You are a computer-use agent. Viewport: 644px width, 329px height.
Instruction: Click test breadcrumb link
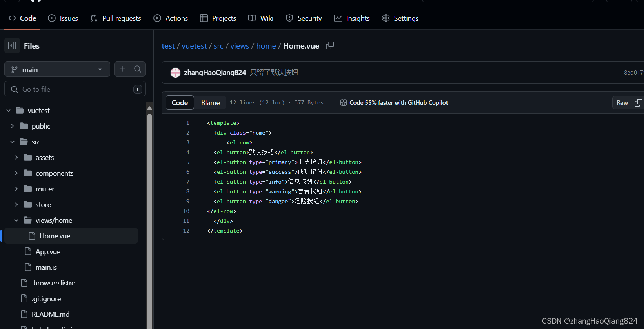click(168, 46)
